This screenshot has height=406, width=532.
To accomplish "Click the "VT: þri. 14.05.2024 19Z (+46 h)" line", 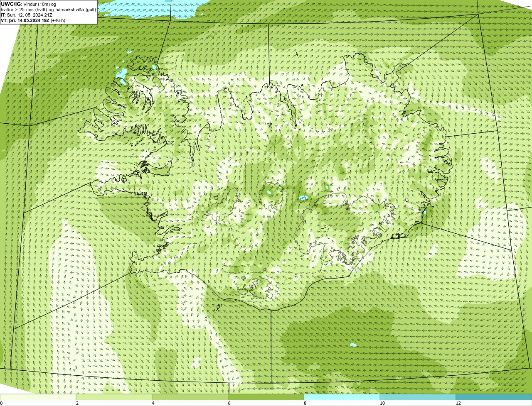I will pos(33,20).
